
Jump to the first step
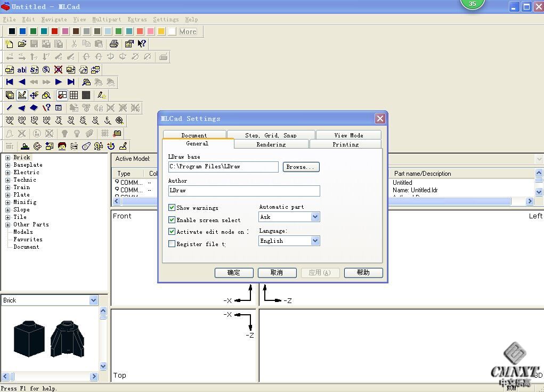pyautogui.click(x=10, y=82)
